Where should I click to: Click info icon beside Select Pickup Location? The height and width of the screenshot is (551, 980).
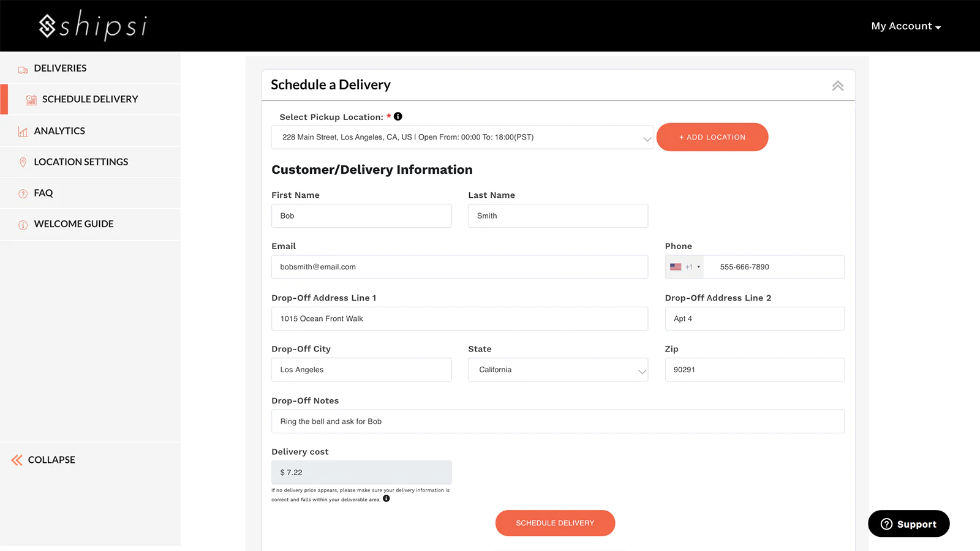(398, 116)
